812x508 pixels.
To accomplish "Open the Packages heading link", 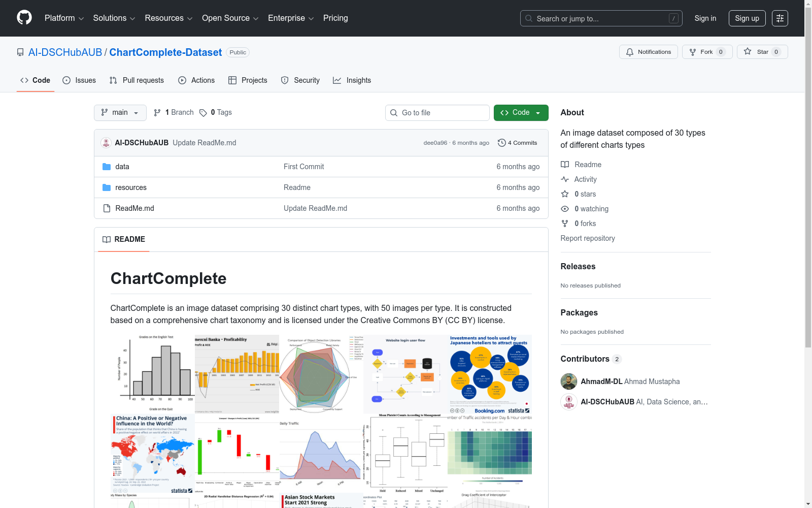I will [x=579, y=312].
